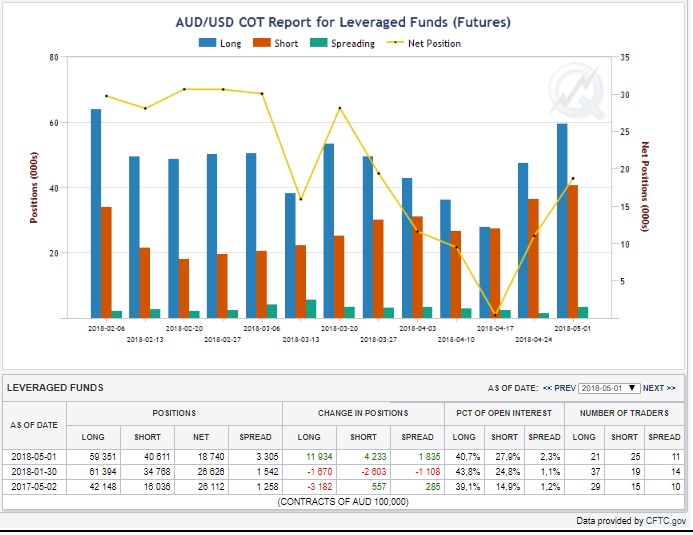This screenshot has width=693, height=535.
Task: Click the pct long value 40,7%
Action: click(x=468, y=456)
